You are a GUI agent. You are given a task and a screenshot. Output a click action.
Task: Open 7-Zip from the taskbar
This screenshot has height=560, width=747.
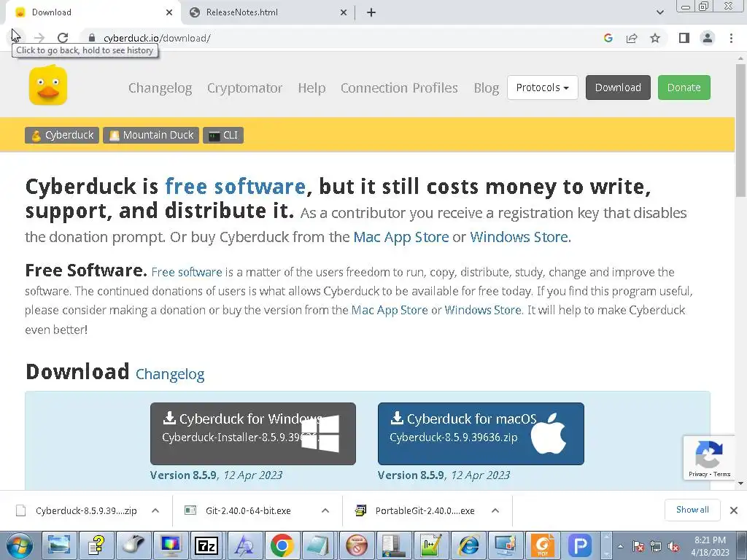pos(206,545)
